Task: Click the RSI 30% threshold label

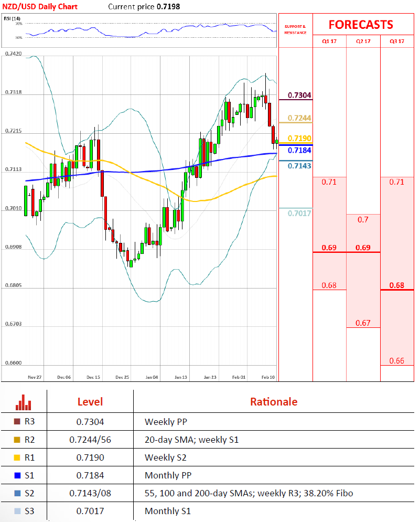Action: 19,38
